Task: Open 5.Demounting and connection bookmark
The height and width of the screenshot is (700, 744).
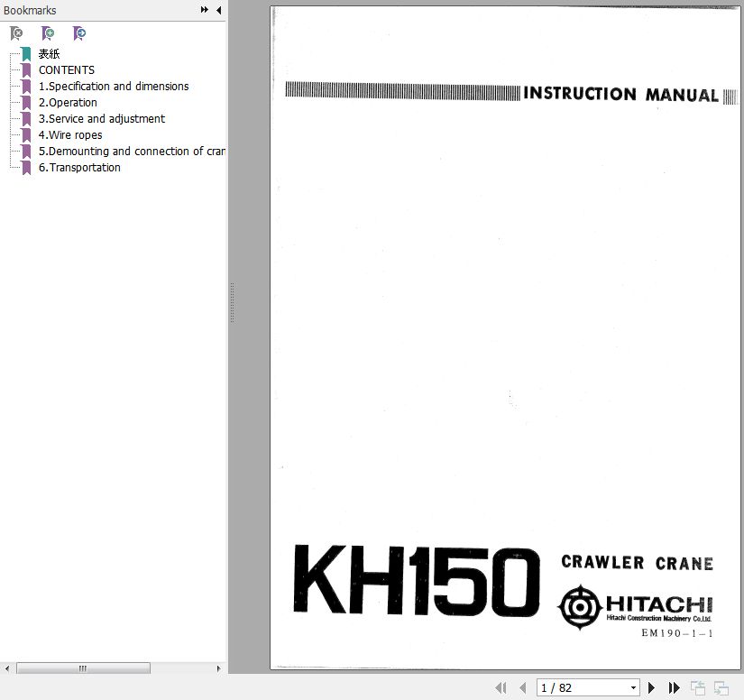Action: (x=132, y=151)
